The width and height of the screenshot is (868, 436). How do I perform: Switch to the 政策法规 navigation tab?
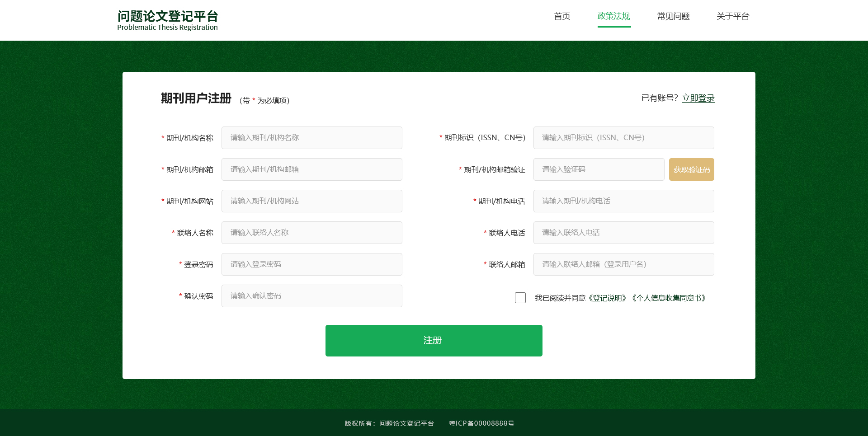click(613, 16)
